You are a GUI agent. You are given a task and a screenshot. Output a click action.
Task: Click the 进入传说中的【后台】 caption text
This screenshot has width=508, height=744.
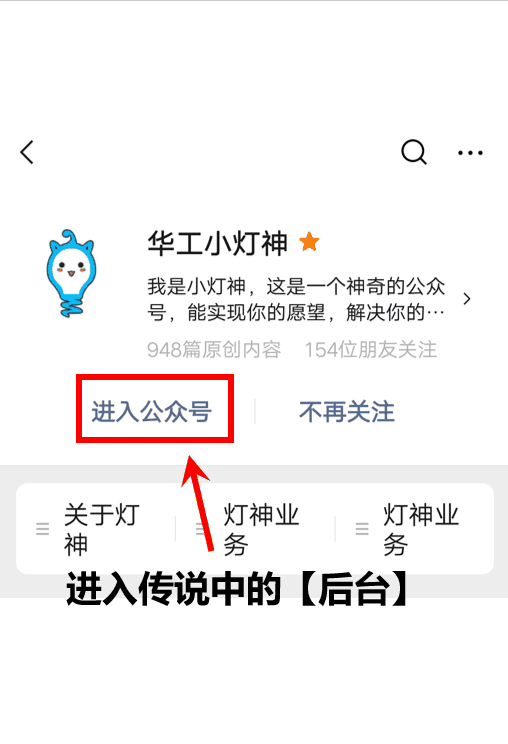click(237, 589)
